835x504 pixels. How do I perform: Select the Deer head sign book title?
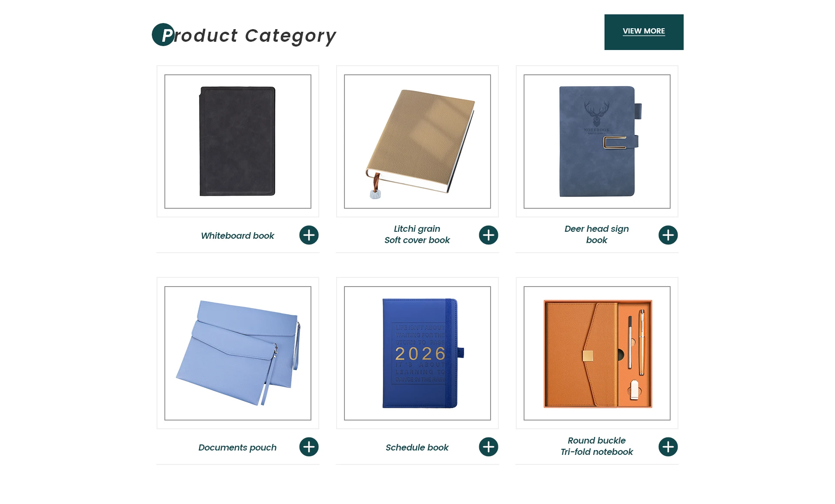pyautogui.click(x=597, y=234)
